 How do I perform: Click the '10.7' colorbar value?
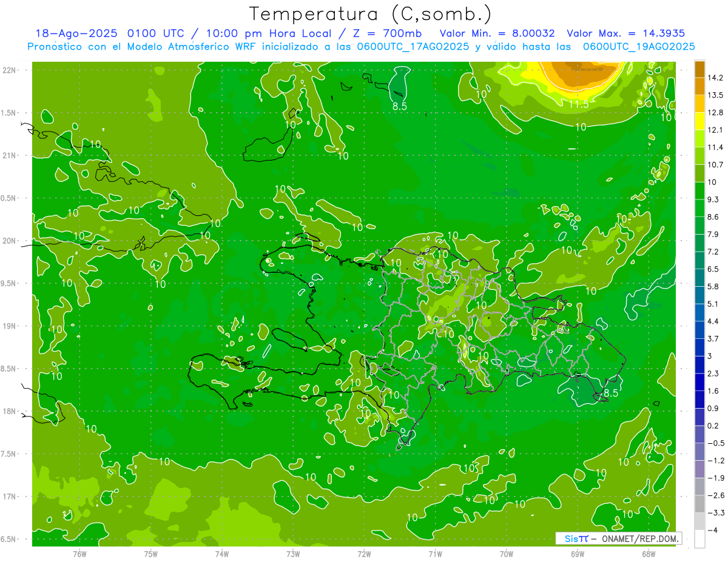tap(715, 164)
